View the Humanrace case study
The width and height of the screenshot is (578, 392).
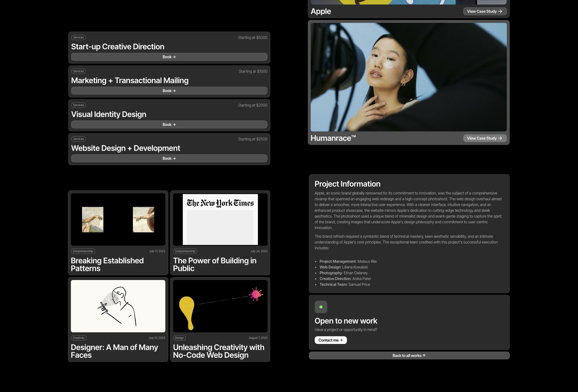coord(485,138)
